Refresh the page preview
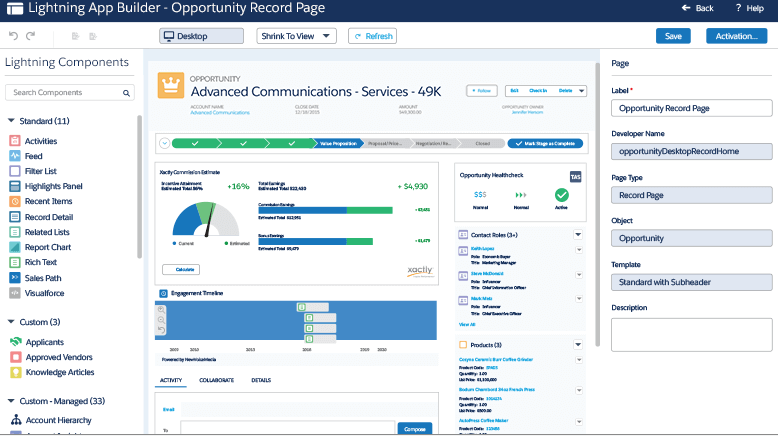The width and height of the screenshot is (778, 436). coord(373,36)
